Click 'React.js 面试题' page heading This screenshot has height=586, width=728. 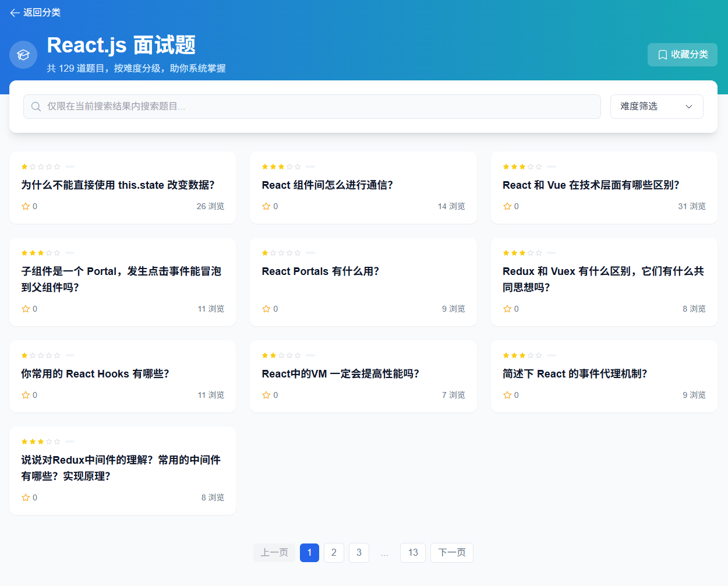point(121,45)
